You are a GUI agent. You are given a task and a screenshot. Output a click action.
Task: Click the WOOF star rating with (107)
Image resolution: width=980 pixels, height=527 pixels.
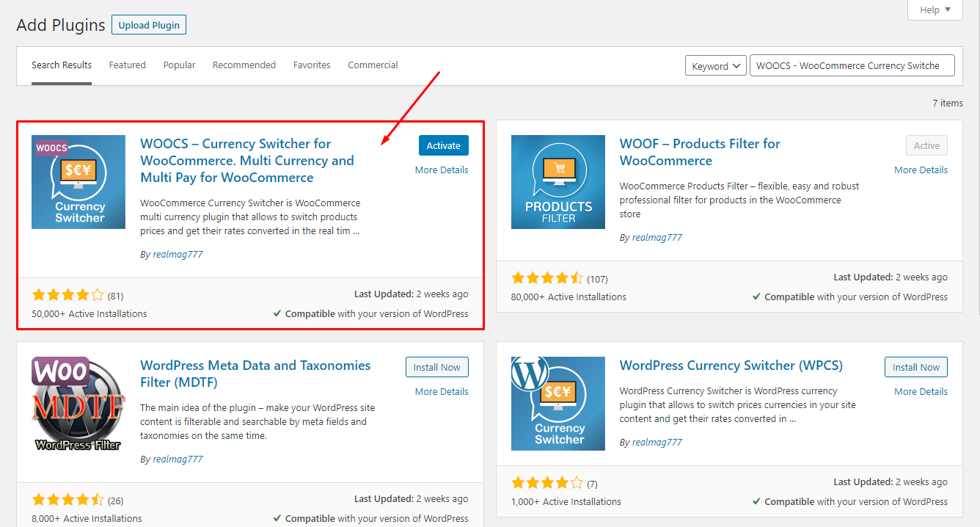[560, 279]
